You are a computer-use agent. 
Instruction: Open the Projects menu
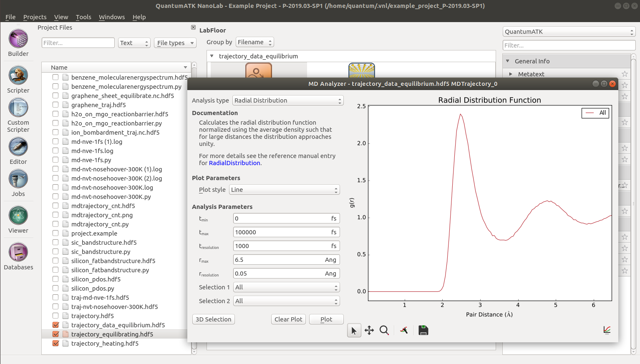click(35, 17)
